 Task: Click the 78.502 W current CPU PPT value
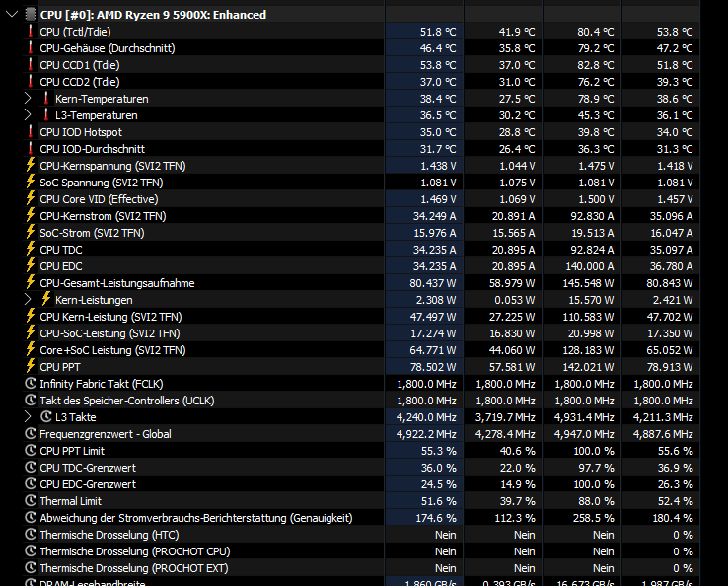[x=433, y=367]
